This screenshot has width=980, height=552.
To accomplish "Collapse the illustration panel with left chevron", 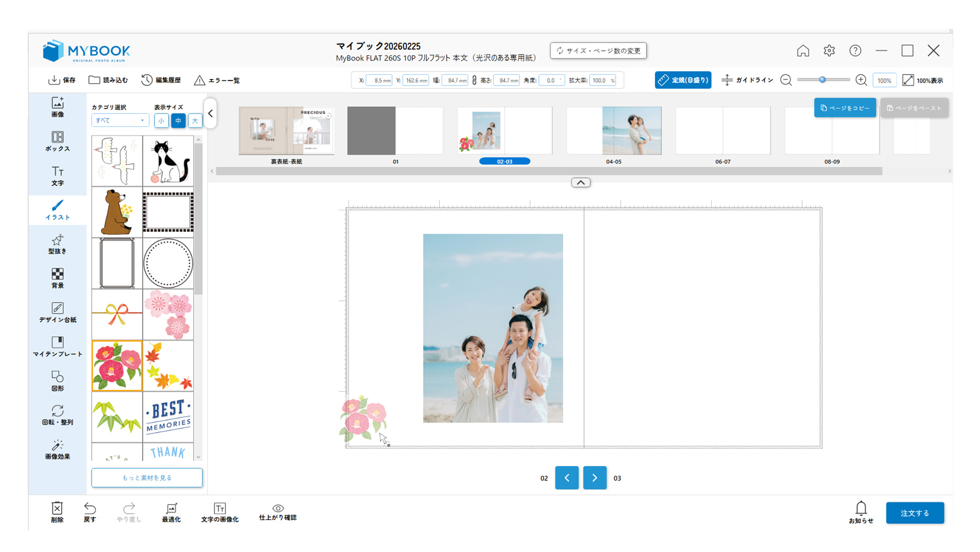I will (x=210, y=113).
